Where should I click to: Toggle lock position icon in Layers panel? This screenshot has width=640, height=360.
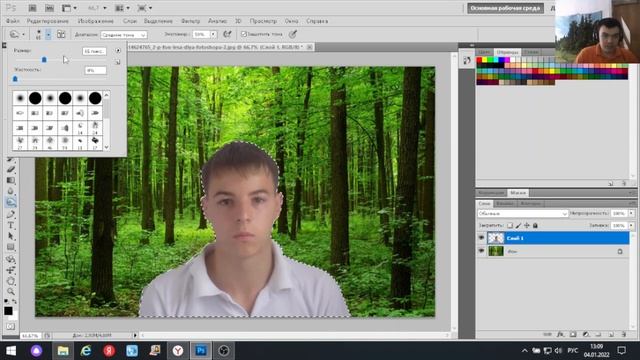coord(527,225)
